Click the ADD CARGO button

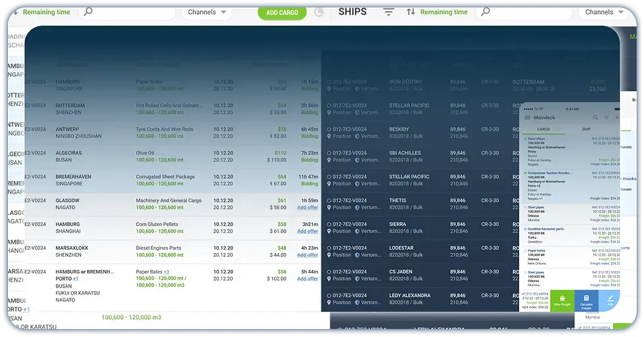282,12
